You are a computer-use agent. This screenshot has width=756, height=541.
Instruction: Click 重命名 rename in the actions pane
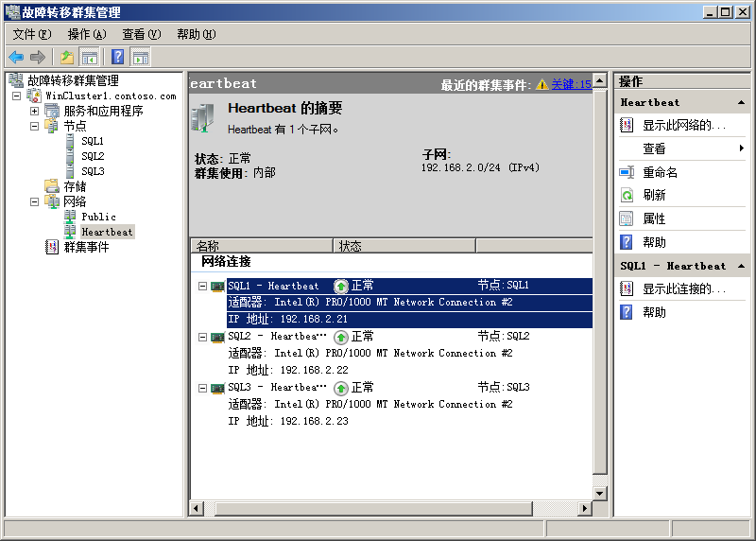660,173
